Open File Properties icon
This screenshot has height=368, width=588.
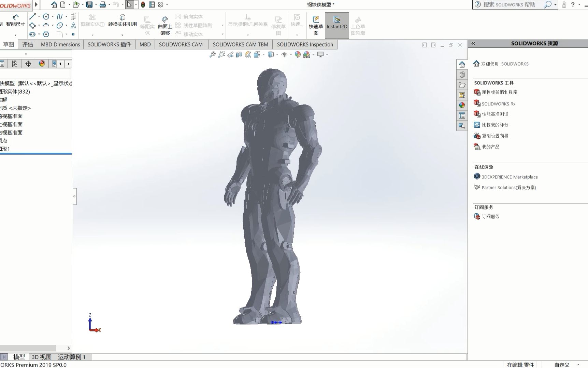click(x=152, y=4)
